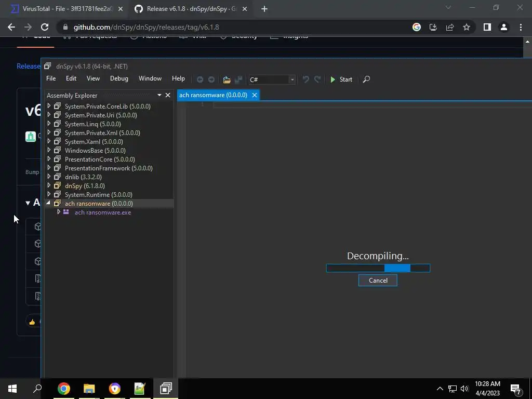
Task: Open the dnSpy File menu
Action: click(x=51, y=78)
